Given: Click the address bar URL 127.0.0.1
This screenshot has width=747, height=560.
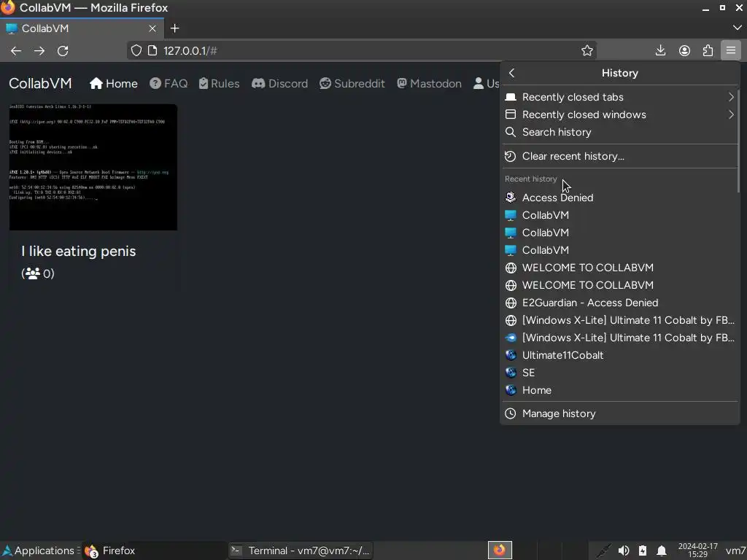Looking at the screenshot, I should click(190, 51).
